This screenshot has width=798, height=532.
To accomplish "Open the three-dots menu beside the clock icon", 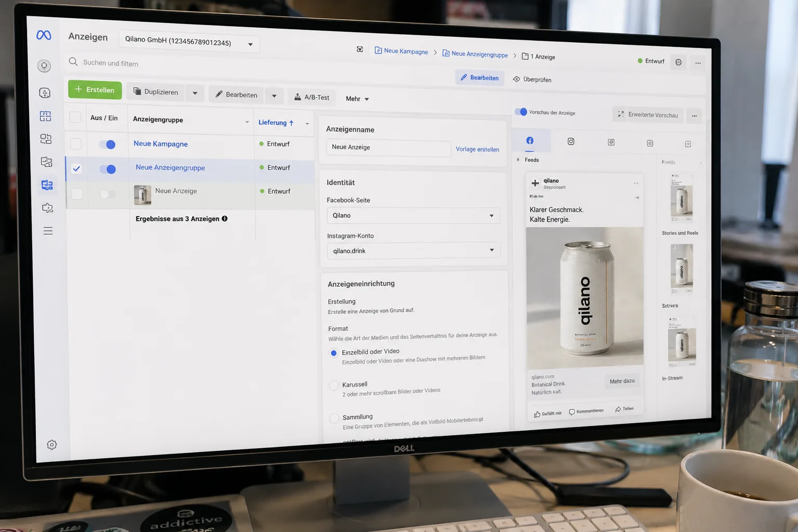I will coord(698,63).
